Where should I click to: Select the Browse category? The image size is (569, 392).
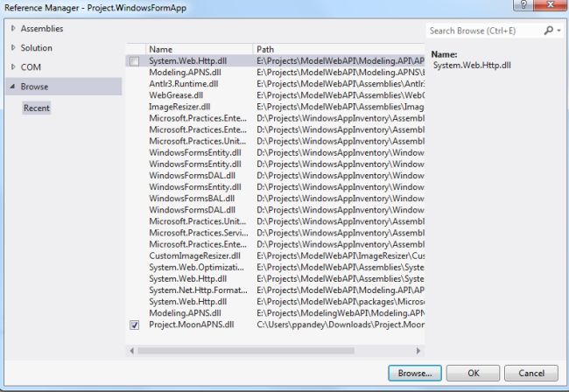tap(64, 87)
